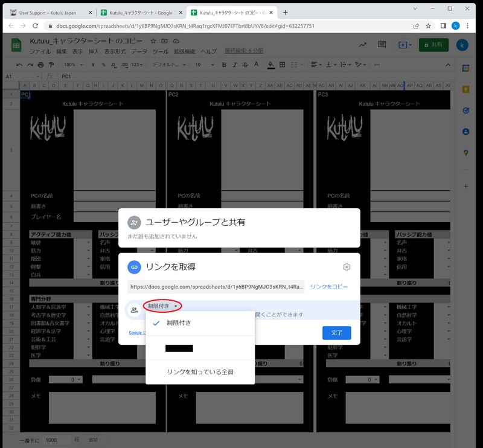This screenshot has height=448, width=483.
Task: Click the 完了 button
Action: click(x=337, y=333)
